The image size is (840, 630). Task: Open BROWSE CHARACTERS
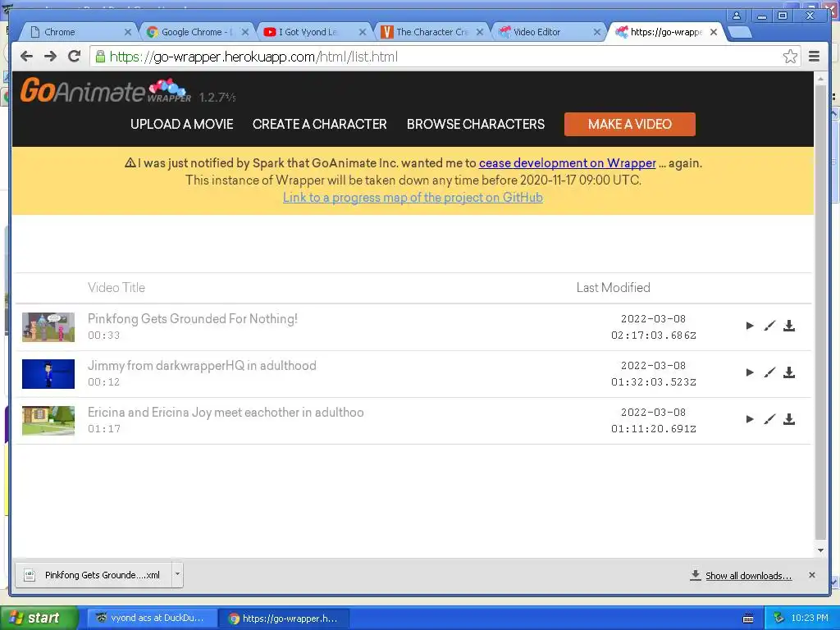(476, 125)
